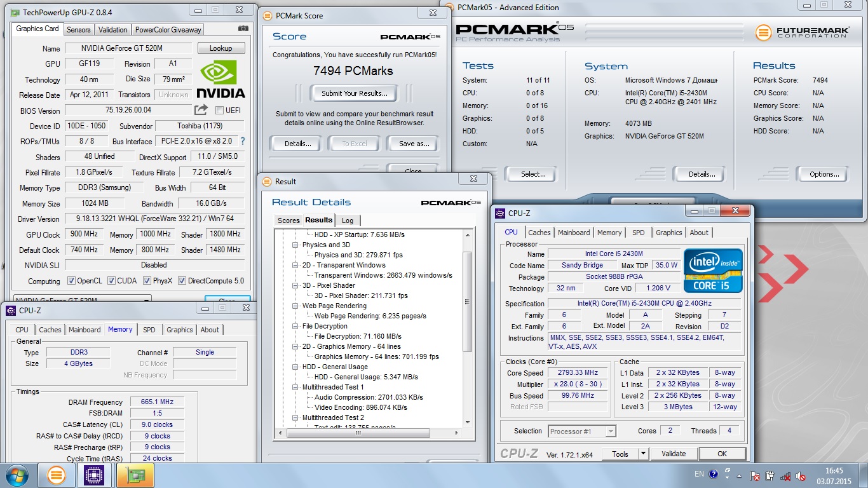Open the Validation tab in GPU-Z
Viewport: 868px width, 488px height.
(112, 29)
